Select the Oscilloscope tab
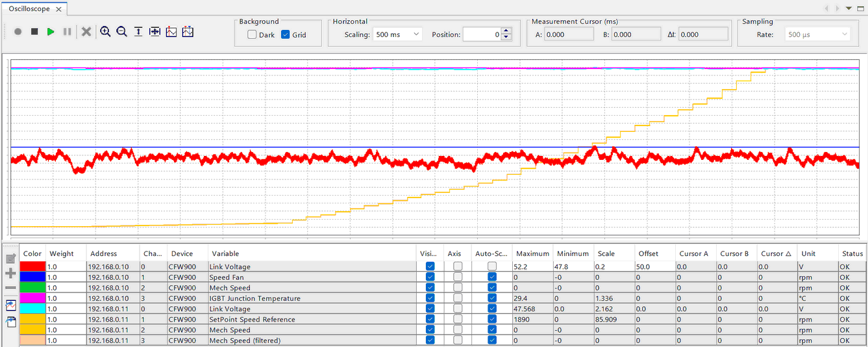This screenshot has height=347, width=868. pos(29,10)
